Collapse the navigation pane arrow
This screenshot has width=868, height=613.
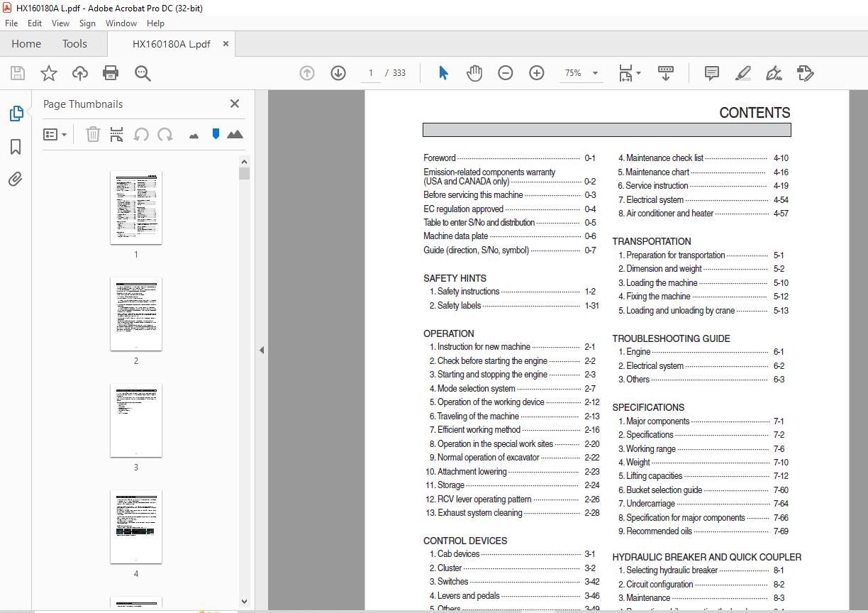tap(262, 350)
